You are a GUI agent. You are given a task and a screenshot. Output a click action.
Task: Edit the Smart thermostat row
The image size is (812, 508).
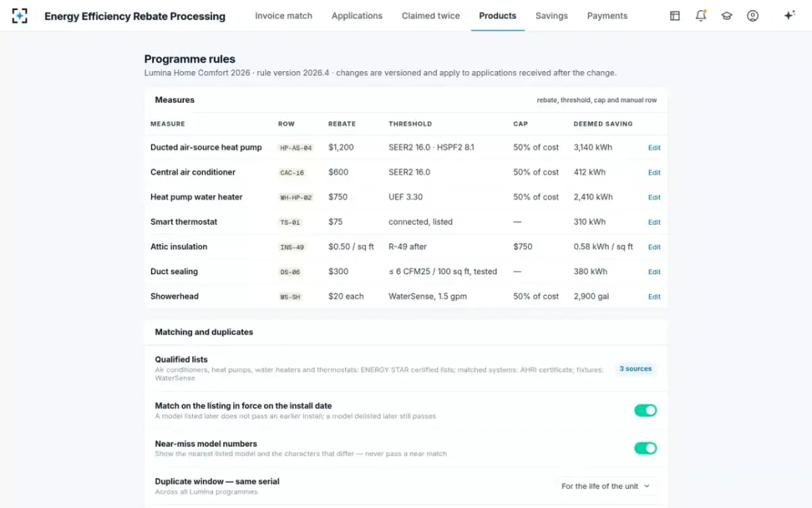tap(654, 222)
